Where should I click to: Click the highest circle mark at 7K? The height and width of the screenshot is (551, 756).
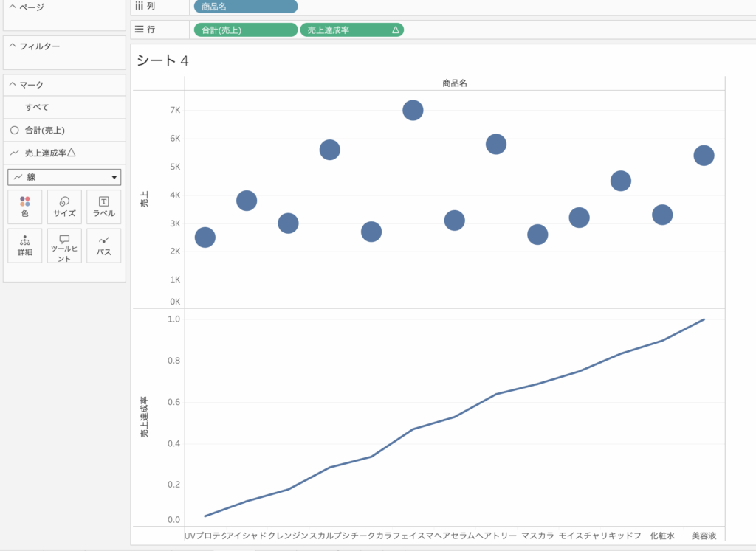(x=413, y=110)
